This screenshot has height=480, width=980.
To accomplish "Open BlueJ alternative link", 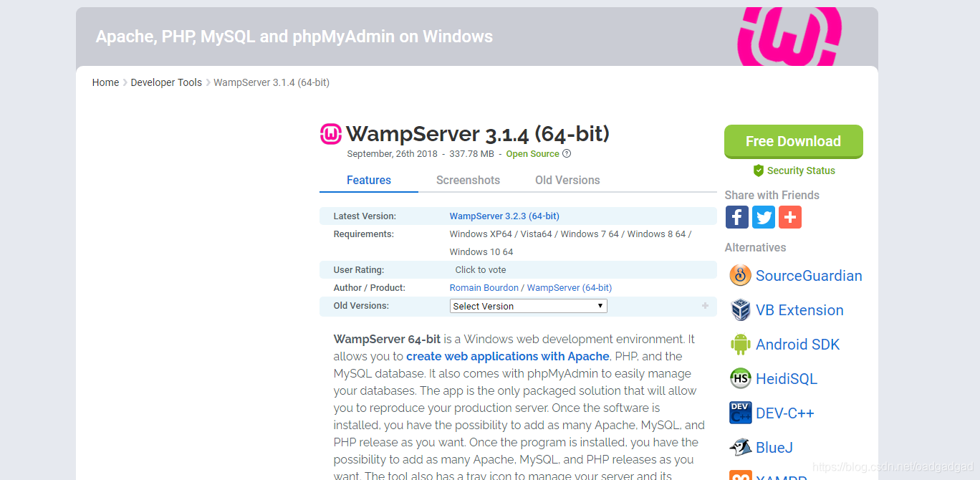I will point(774,448).
